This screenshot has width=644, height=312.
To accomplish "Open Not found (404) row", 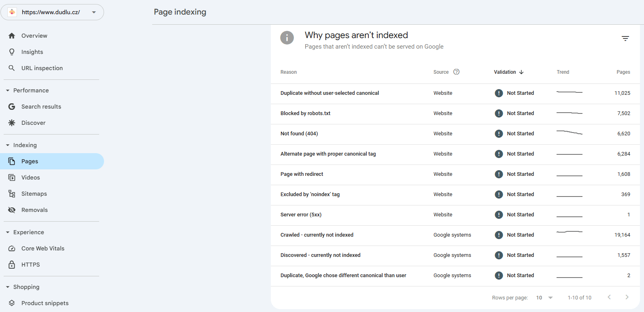I will coord(299,134).
